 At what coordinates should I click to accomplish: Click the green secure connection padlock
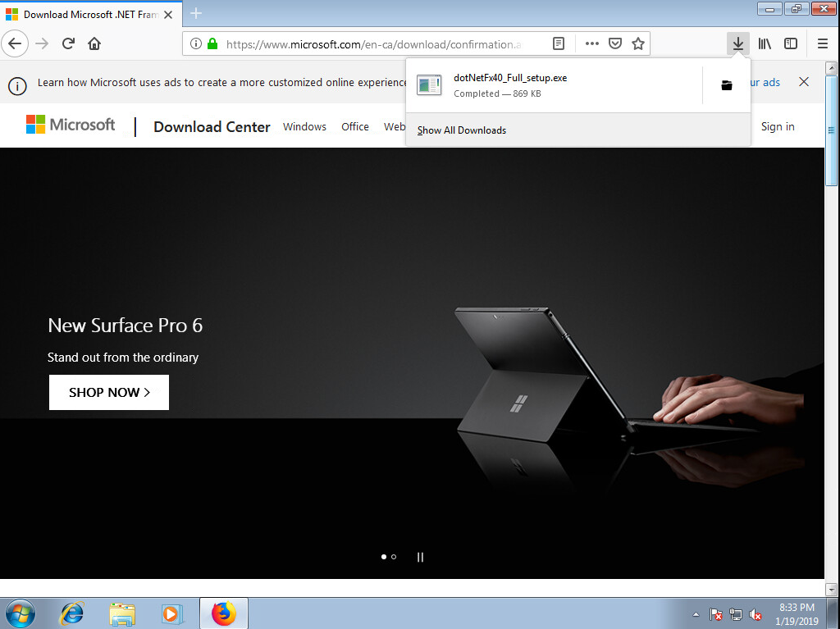[212, 43]
